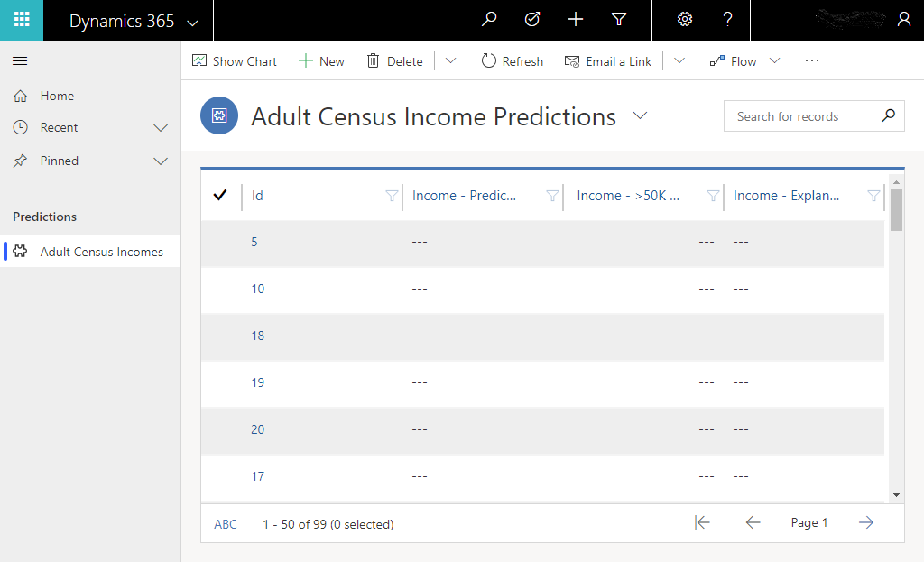This screenshot has width=924, height=562.
Task: Open the Flow dropdown menu
Action: tap(774, 61)
